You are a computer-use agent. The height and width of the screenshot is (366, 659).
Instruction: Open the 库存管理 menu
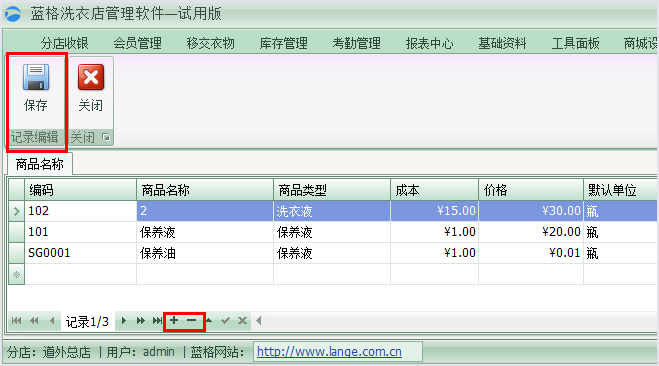(x=284, y=43)
